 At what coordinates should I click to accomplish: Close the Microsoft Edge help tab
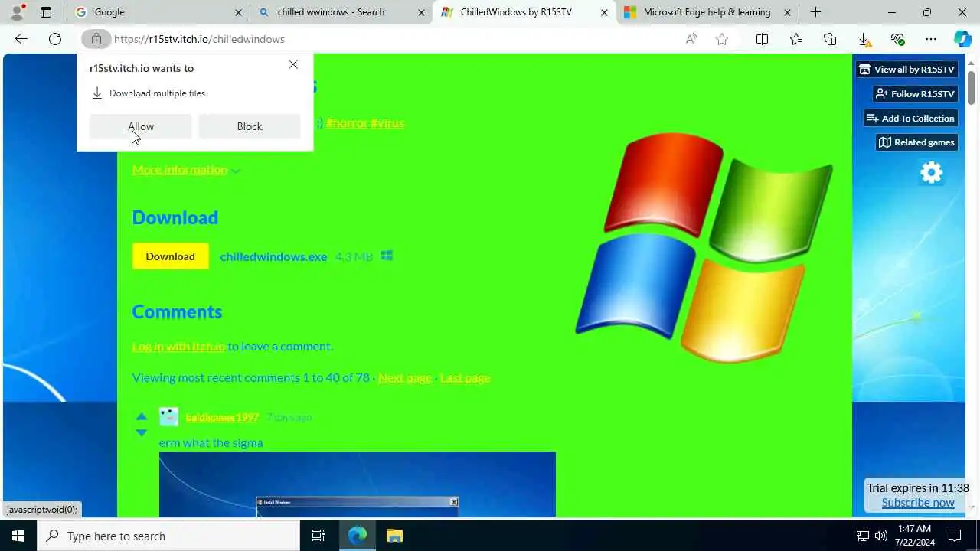[787, 12]
